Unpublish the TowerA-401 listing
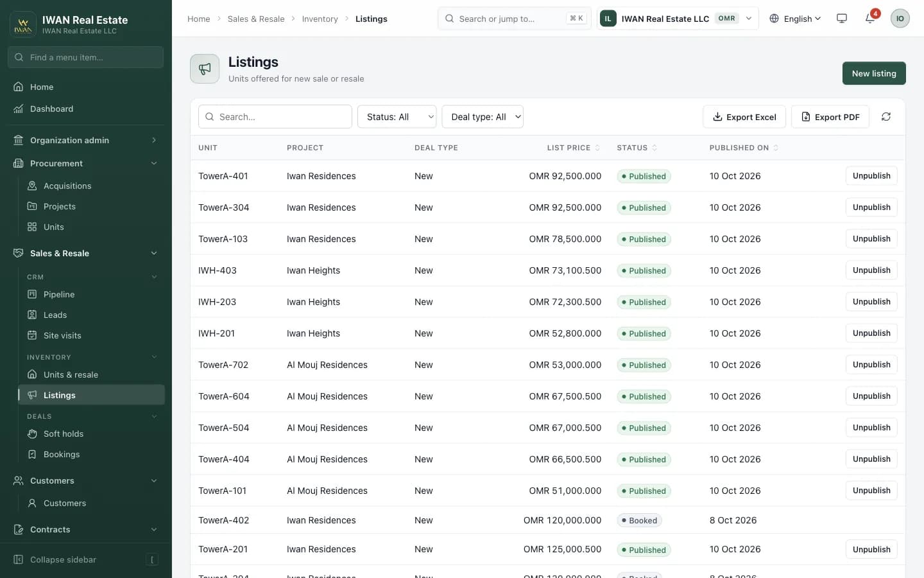 tap(871, 176)
